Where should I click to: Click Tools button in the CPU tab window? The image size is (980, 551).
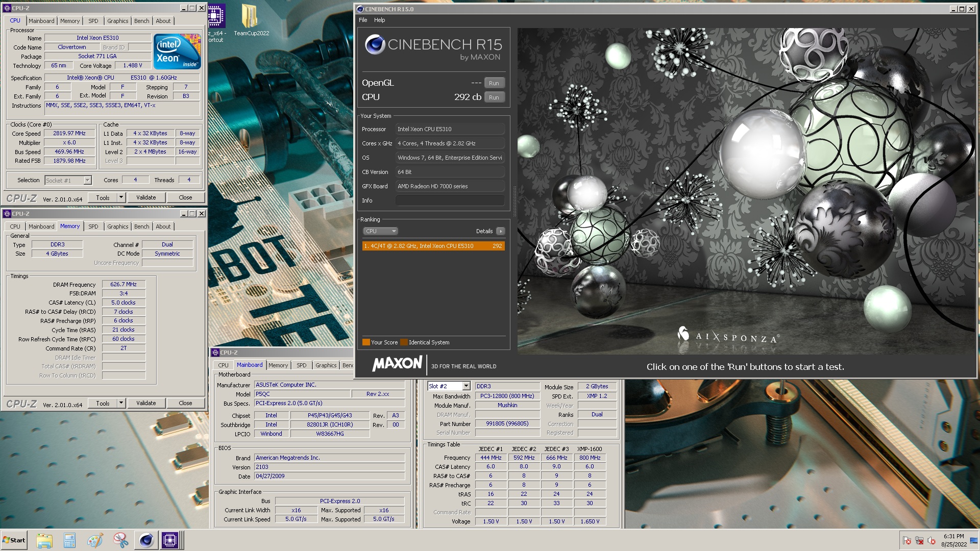click(103, 197)
